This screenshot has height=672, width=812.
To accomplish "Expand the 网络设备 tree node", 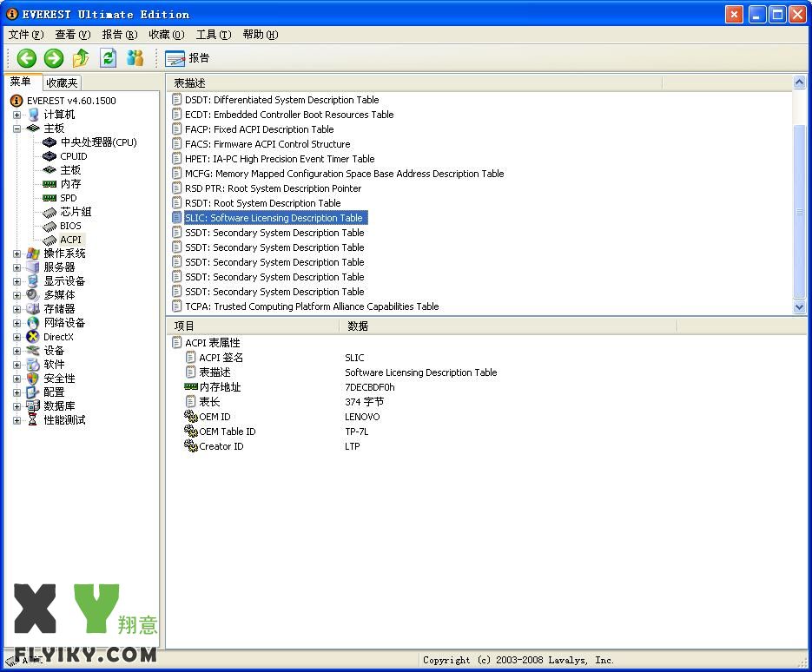I will pyautogui.click(x=17, y=323).
